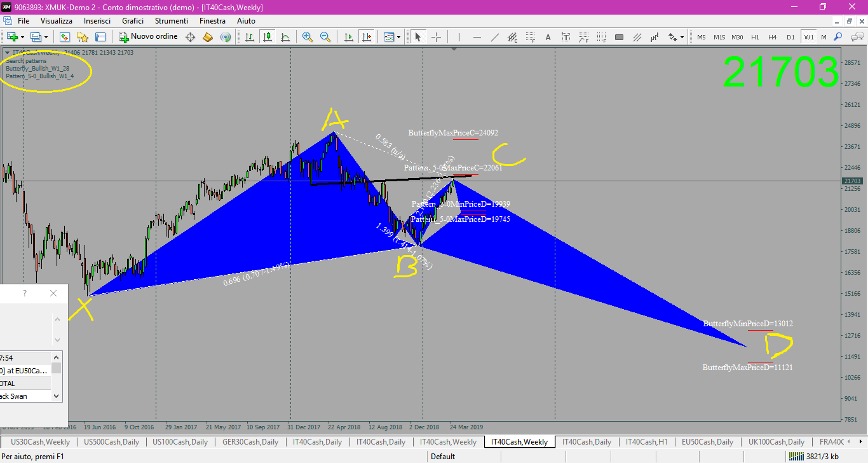Screen dimensions: 868x463
Task: Switch timeframe to H1
Action: [x=755, y=37]
